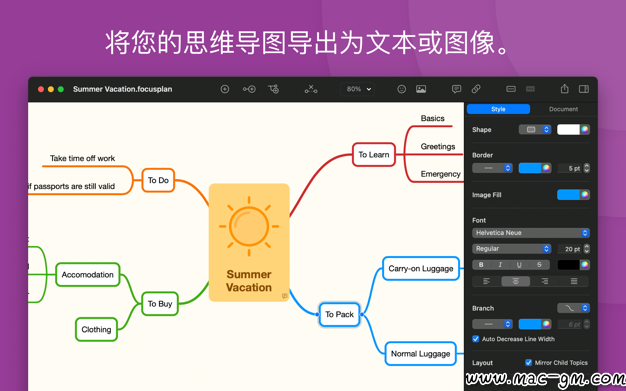
Task: Click the Border blue color swatch
Action: click(530, 168)
